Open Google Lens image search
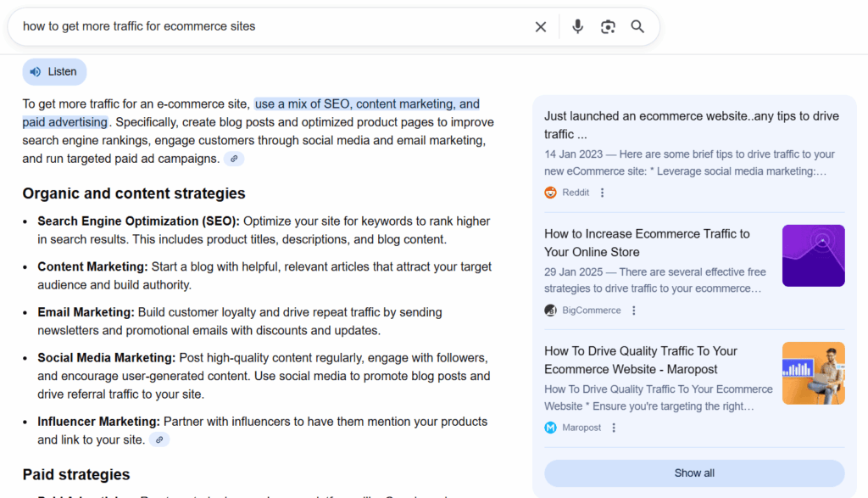The image size is (868, 498). point(608,26)
